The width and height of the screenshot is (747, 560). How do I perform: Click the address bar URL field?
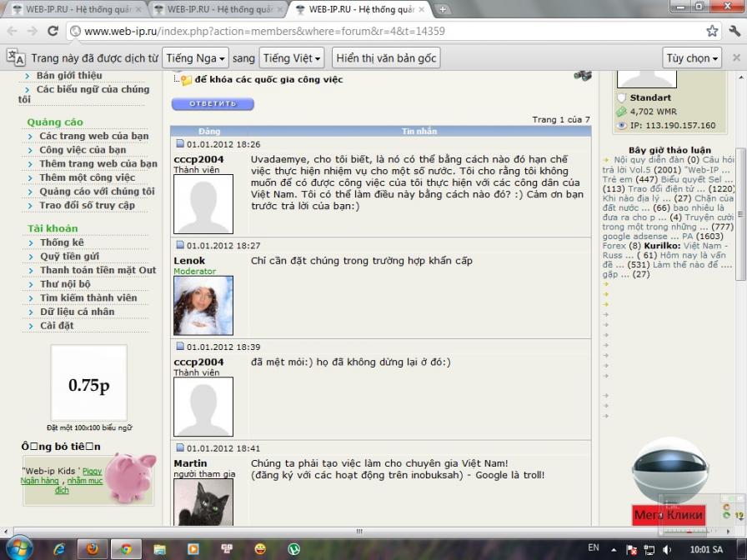(x=375, y=31)
